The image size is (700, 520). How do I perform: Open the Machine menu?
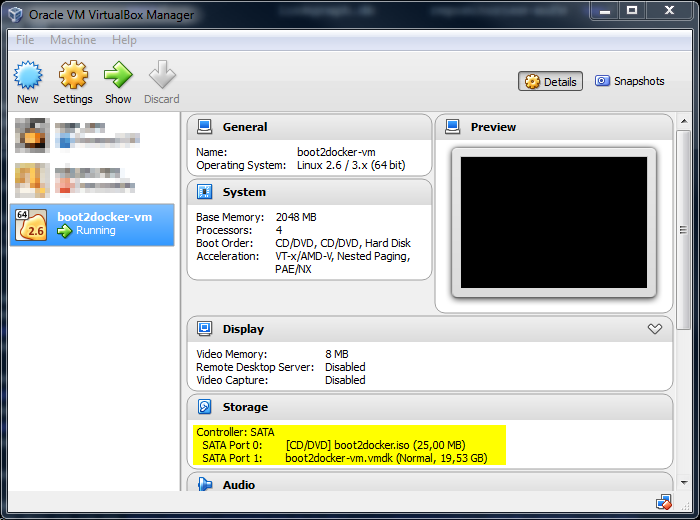click(x=73, y=40)
